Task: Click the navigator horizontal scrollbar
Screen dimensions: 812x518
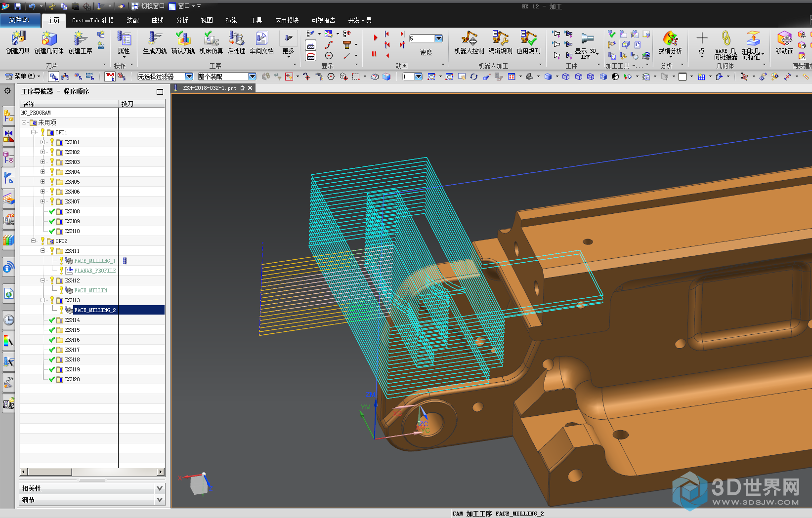Action: tap(91, 472)
